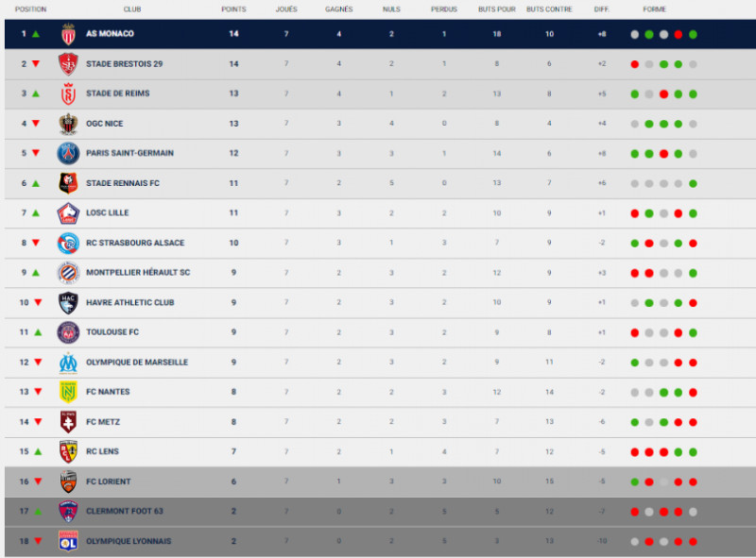Sort by the DIFF. column header

point(602,9)
